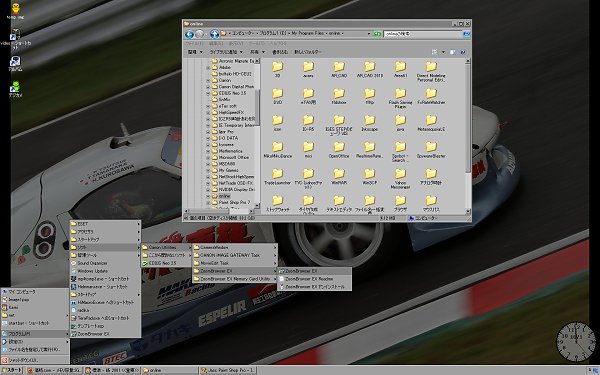Viewport: 600px width, 375px height.
Task: Open the Share dropdown in Explorer toolbar
Action: pyautogui.click(x=257, y=52)
